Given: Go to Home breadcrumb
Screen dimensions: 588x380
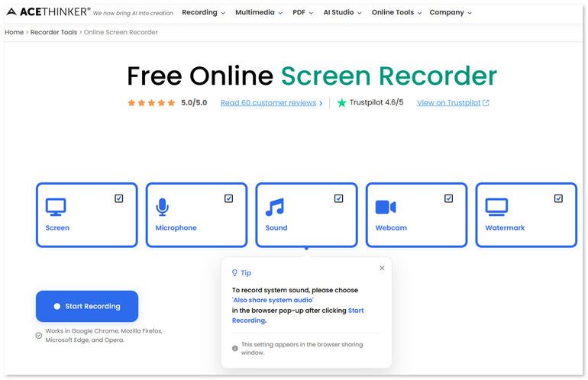Looking at the screenshot, I should click(x=15, y=32).
